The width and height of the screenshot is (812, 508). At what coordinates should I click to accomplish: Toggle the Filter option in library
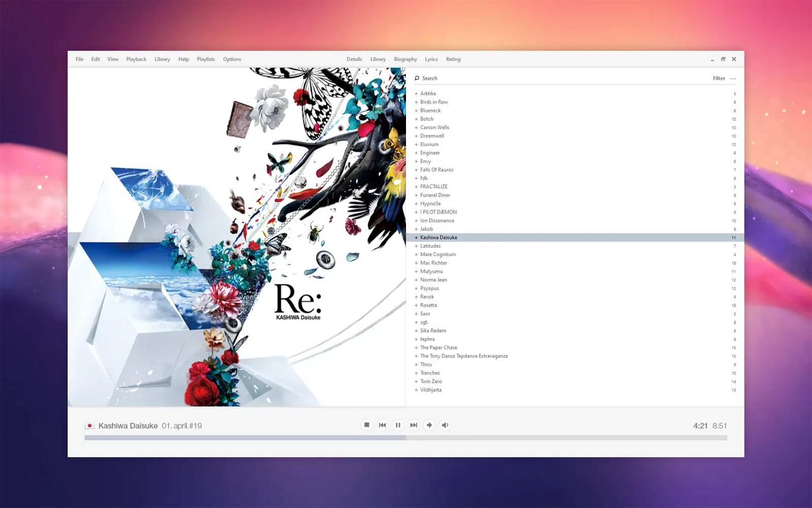tap(719, 78)
